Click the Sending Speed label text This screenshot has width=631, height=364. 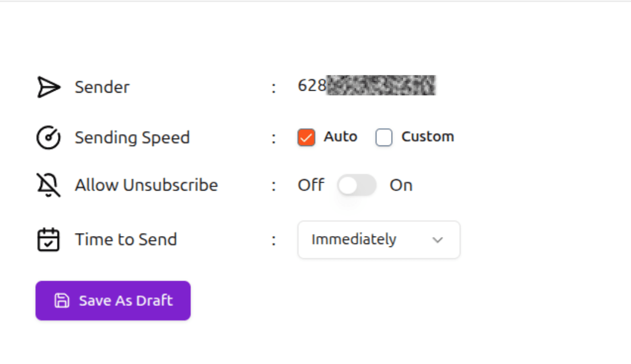coord(132,138)
